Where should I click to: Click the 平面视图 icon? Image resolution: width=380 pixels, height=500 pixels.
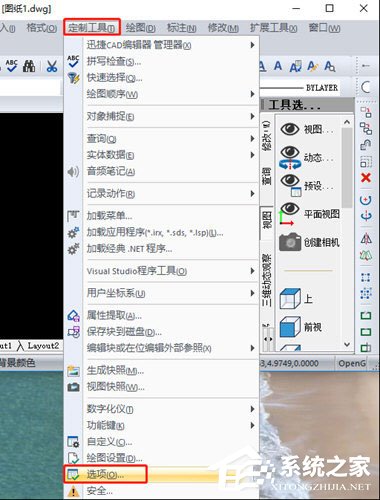point(288,213)
